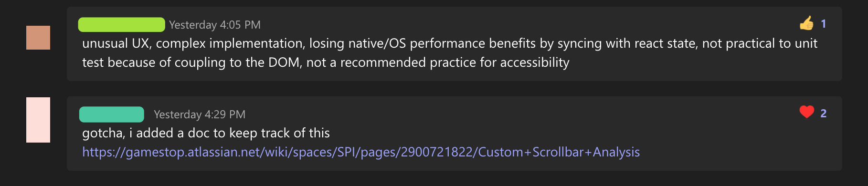This screenshot has width=868, height=186.
Task: Click the teal highlighted sender name
Action: point(112,114)
